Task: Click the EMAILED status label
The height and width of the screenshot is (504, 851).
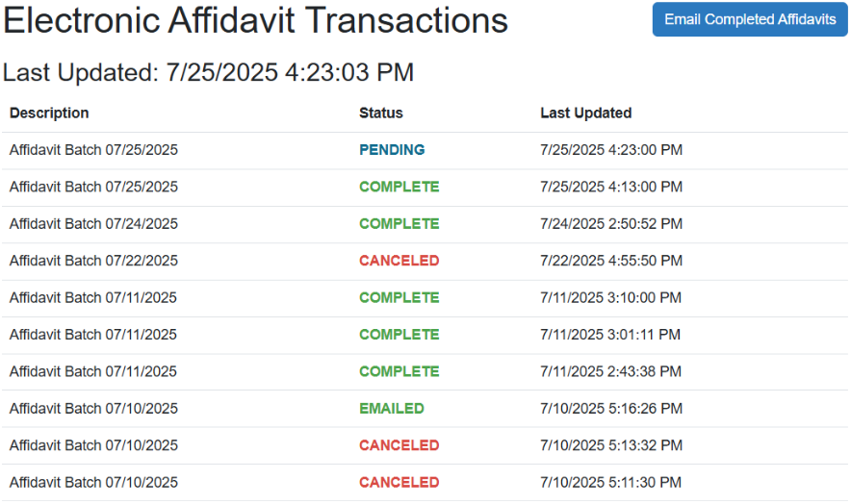Action: tap(391, 409)
